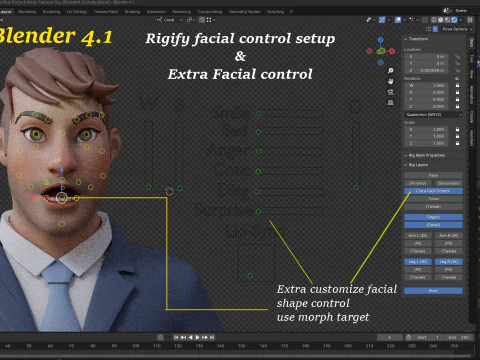
Task: Toggle the camera view gizmo icon
Action: pyautogui.click(x=391, y=92)
